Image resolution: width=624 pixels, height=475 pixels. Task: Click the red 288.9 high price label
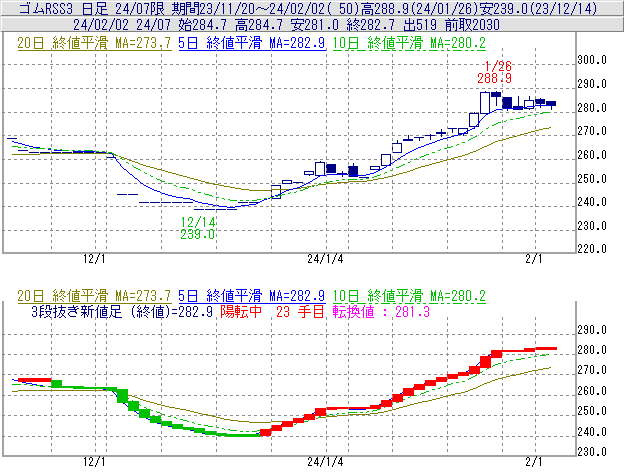(495, 78)
